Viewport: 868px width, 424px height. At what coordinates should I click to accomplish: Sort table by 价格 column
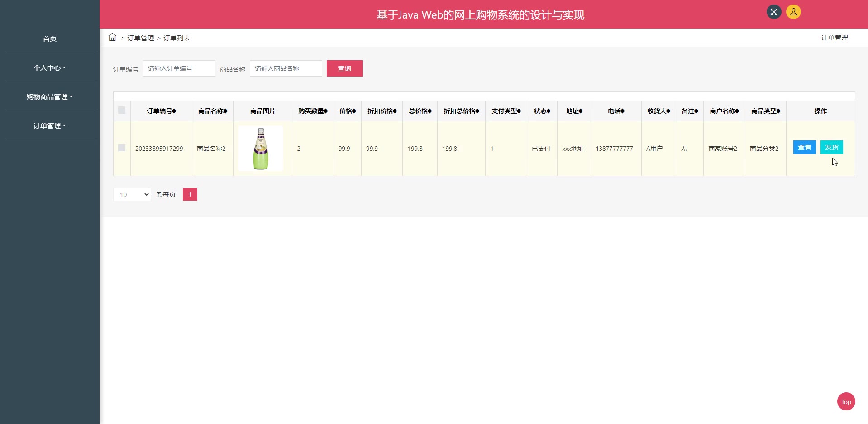coord(348,111)
